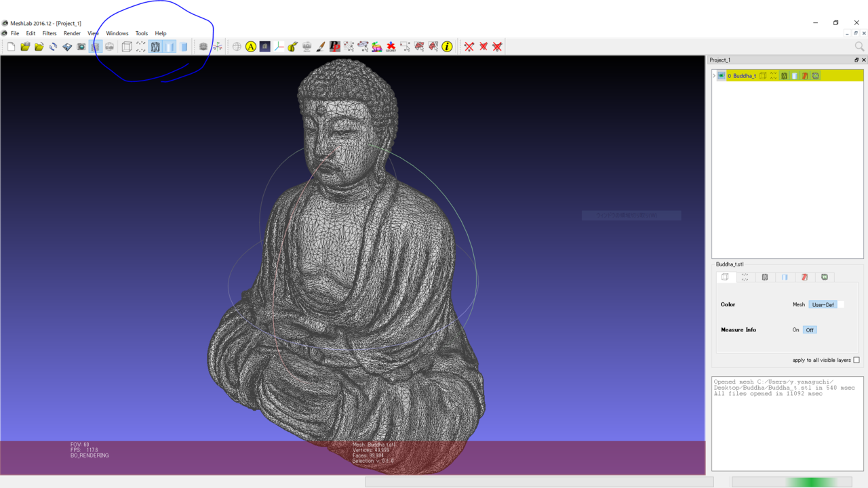Screen dimensions: 868x488
Task: Toggle bounding box rendering in toolbar
Action: (127, 47)
